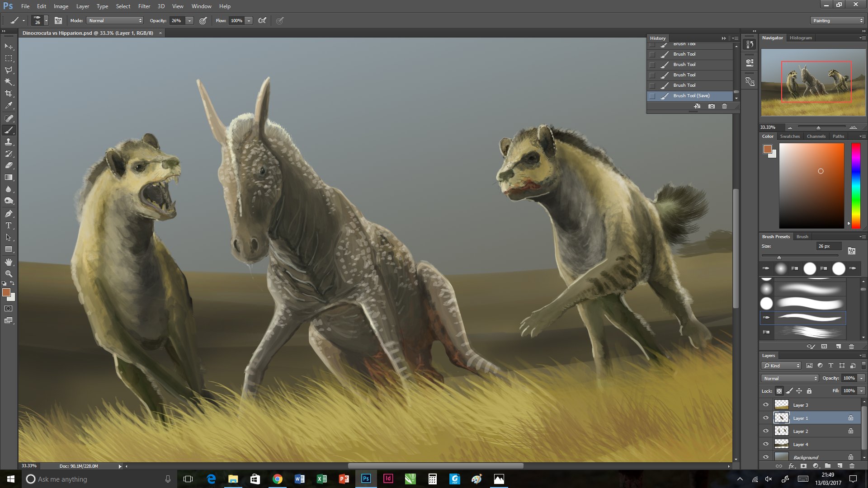
Task: Open the brush Mode dropdown
Action: click(115, 21)
